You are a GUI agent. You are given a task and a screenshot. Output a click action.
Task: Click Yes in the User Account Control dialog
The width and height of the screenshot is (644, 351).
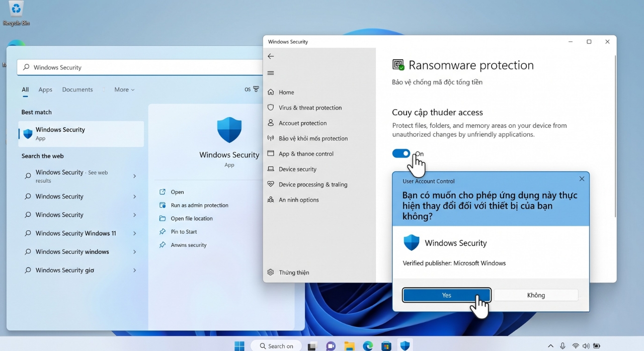[x=447, y=295]
